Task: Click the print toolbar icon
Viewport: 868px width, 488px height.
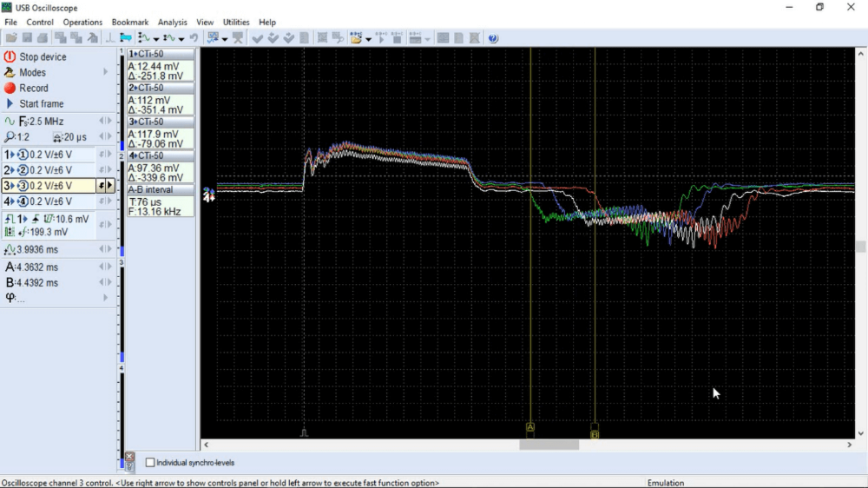Action: click(x=42, y=38)
